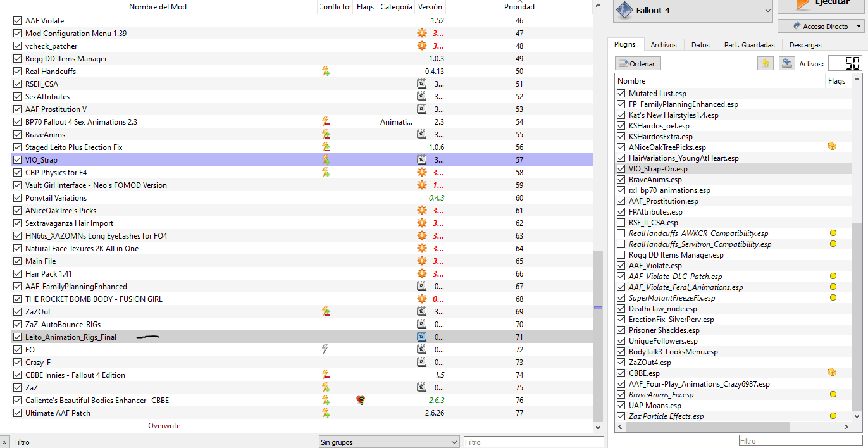Open the Sin grupos grouping dropdown
868x448 pixels.
[x=389, y=442]
